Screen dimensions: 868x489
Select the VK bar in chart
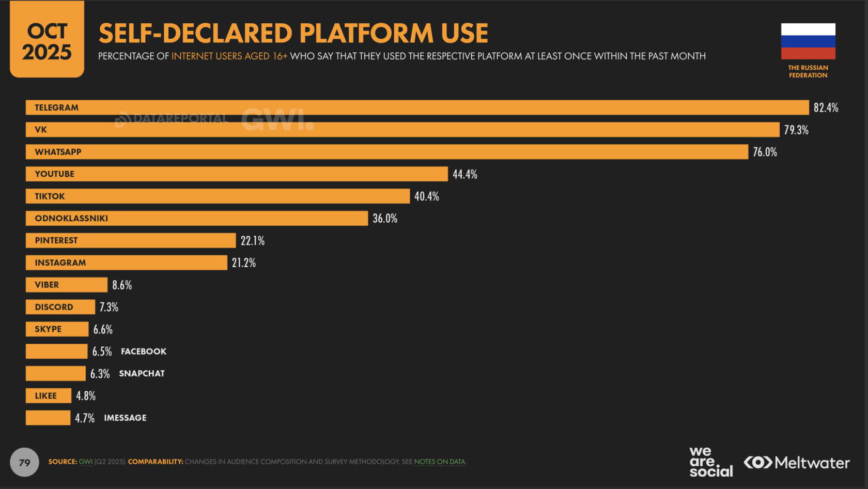point(402,130)
